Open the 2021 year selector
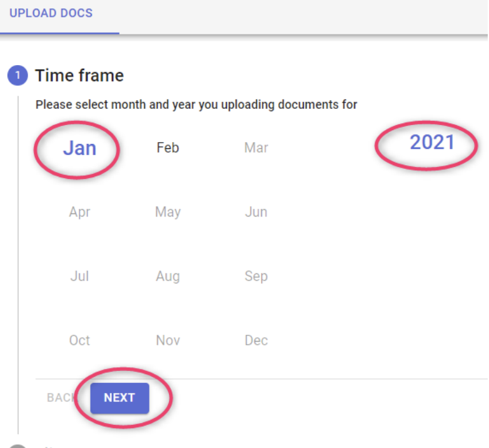Viewport: 489px width, 448px height. 432,142
